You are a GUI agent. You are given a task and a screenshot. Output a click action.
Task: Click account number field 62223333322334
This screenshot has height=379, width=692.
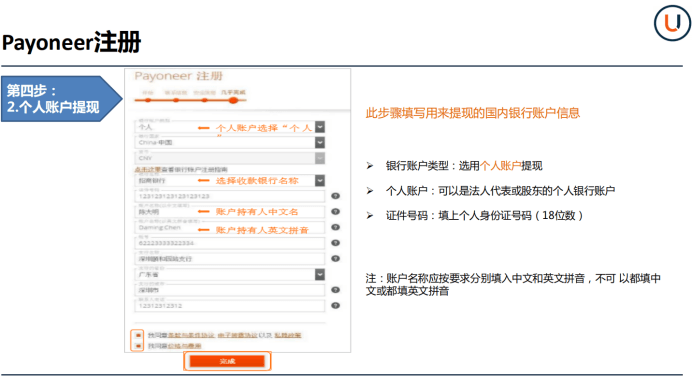coord(230,243)
